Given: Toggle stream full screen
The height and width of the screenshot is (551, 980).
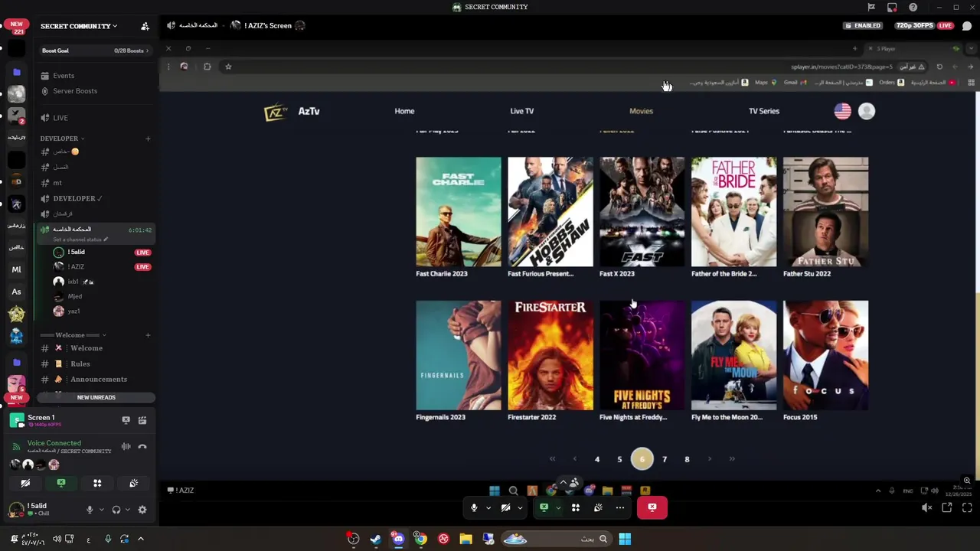Looking at the screenshot, I should 967,507.
